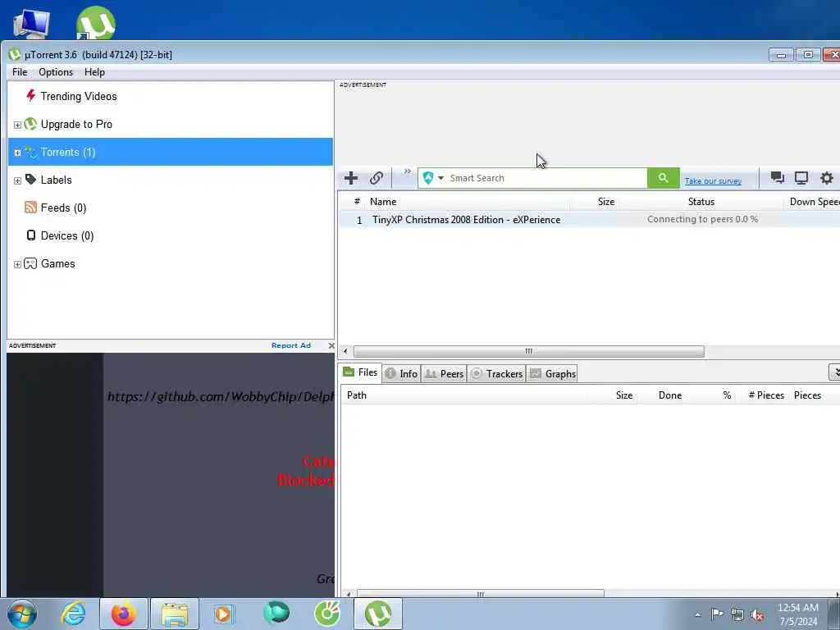Click inside the Smart Search field
840x630 pixels.
(546, 178)
